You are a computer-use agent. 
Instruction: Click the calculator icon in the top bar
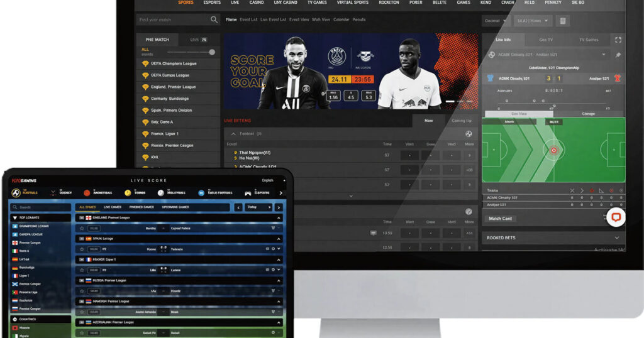pyautogui.click(x=563, y=21)
